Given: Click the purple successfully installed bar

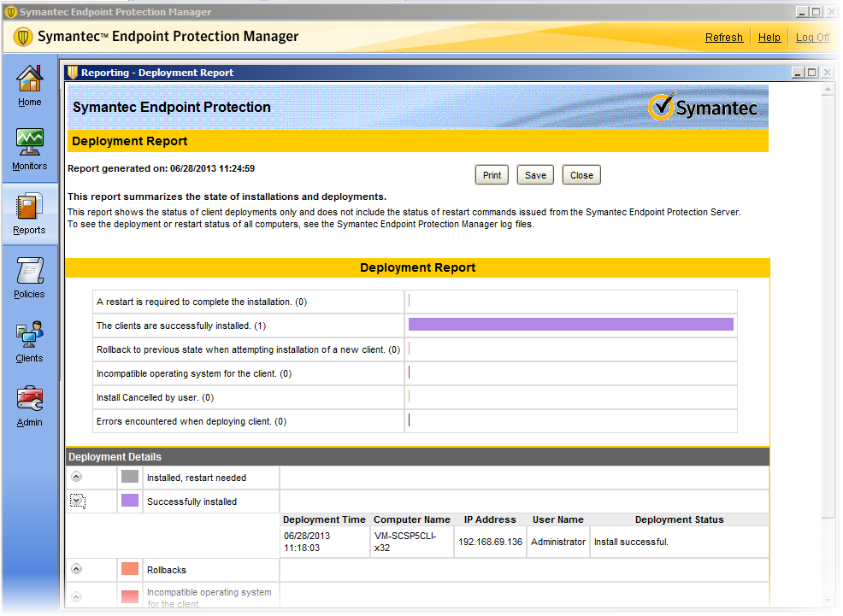Looking at the screenshot, I should coord(571,325).
